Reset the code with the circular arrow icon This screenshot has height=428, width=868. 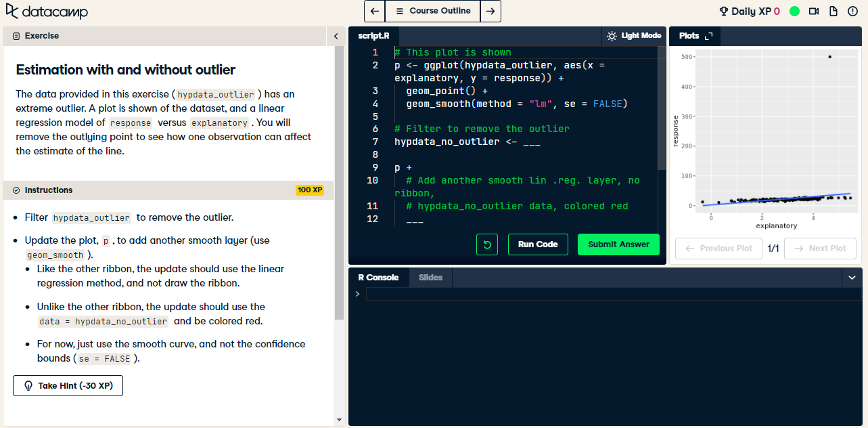coord(486,244)
